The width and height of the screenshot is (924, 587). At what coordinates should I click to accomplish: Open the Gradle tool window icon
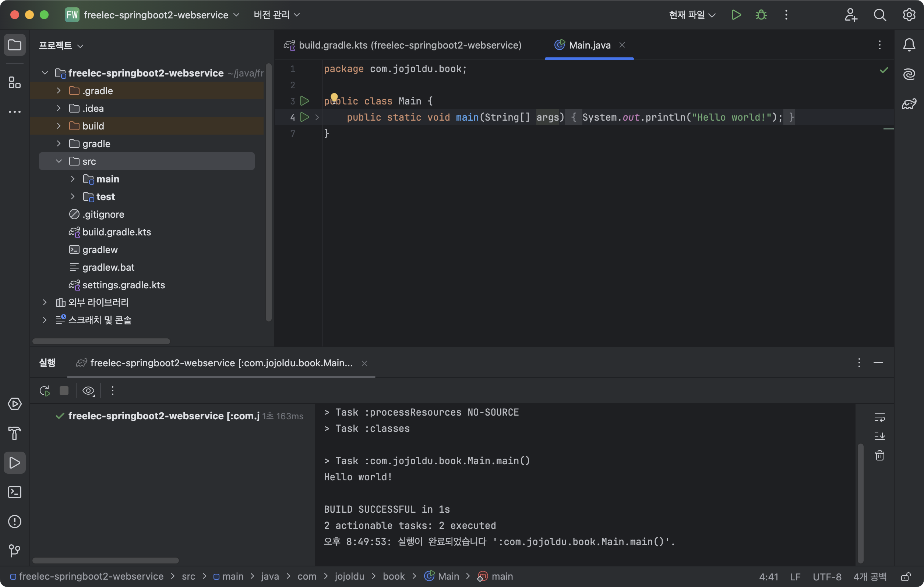(909, 104)
